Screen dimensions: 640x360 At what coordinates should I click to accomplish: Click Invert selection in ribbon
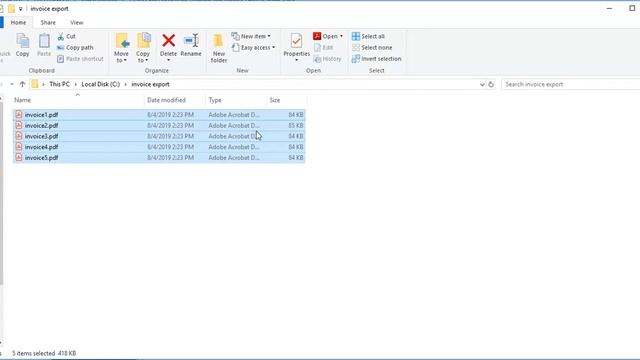point(376,59)
